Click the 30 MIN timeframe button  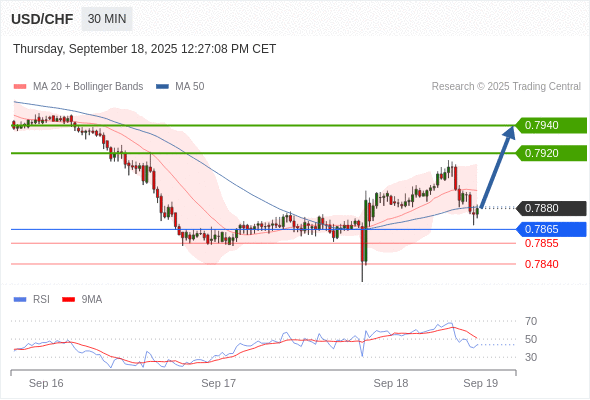click(x=107, y=19)
